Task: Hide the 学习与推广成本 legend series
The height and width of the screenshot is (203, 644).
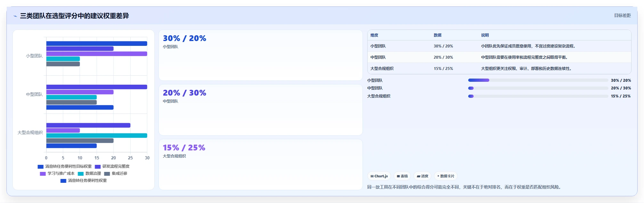Action: tap(57, 173)
